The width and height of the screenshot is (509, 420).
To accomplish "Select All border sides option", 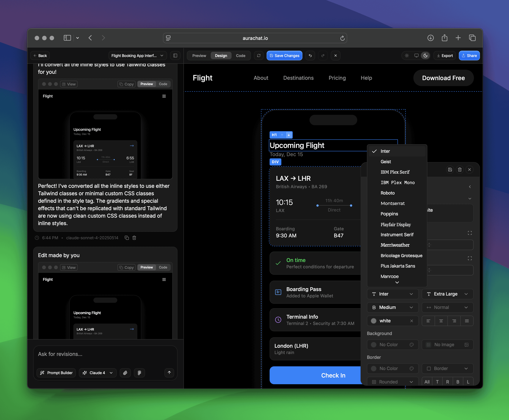I will pos(427,382).
